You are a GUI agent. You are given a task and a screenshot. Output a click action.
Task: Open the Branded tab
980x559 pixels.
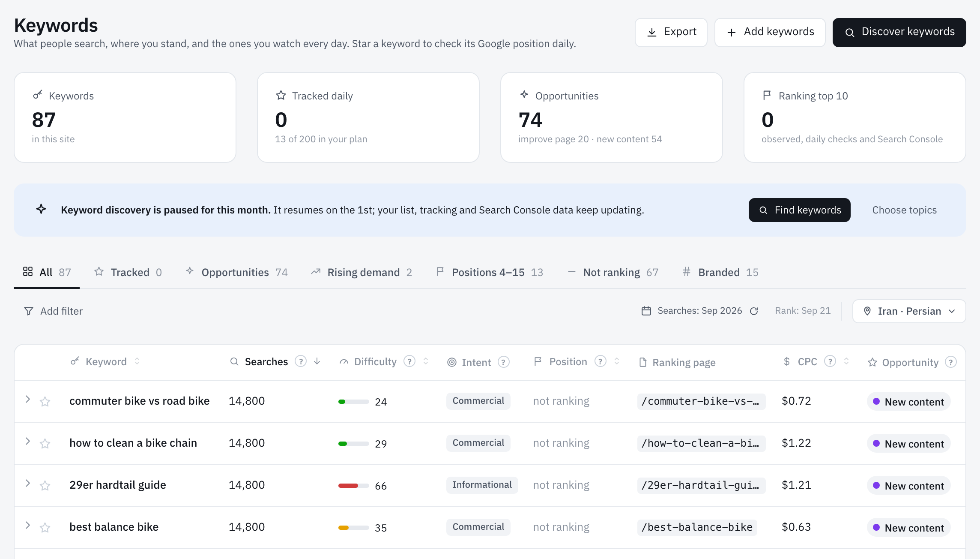click(x=720, y=272)
